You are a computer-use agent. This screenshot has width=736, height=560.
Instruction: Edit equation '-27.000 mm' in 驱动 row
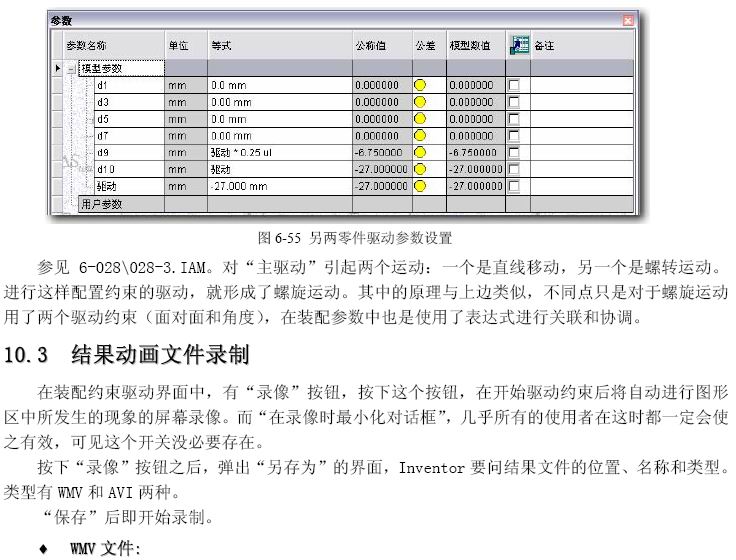pyautogui.click(x=280, y=186)
